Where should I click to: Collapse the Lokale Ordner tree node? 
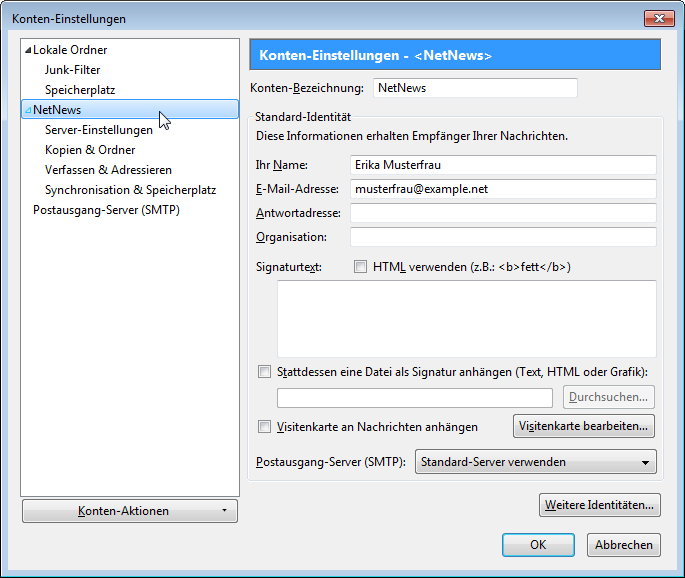point(28,50)
